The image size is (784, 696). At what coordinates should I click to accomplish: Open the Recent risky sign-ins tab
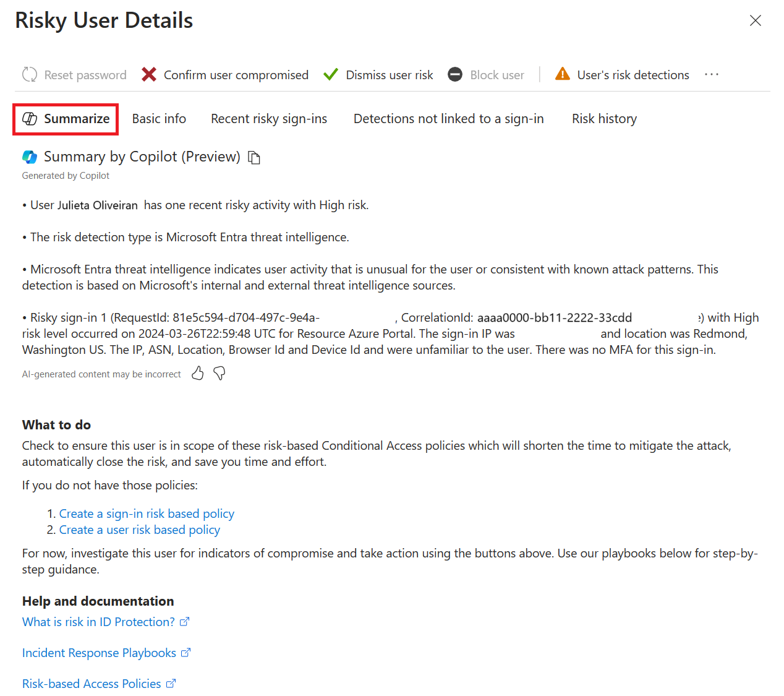click(269, 119)
